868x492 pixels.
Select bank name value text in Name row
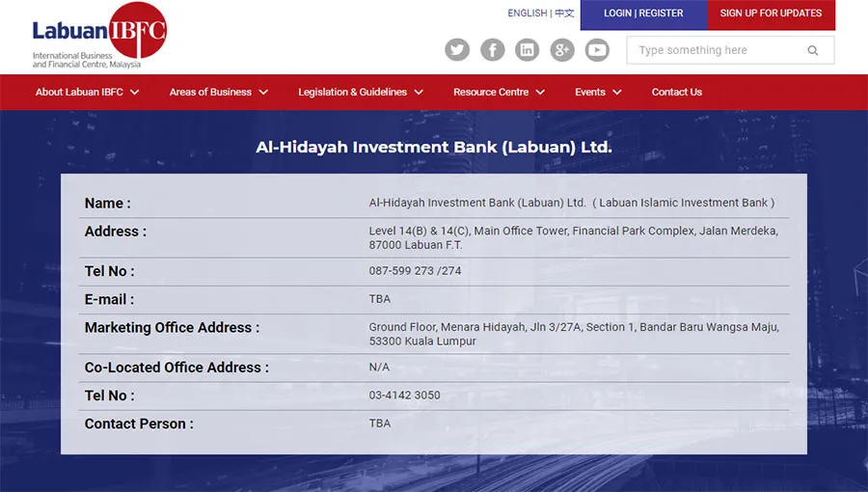572,204
